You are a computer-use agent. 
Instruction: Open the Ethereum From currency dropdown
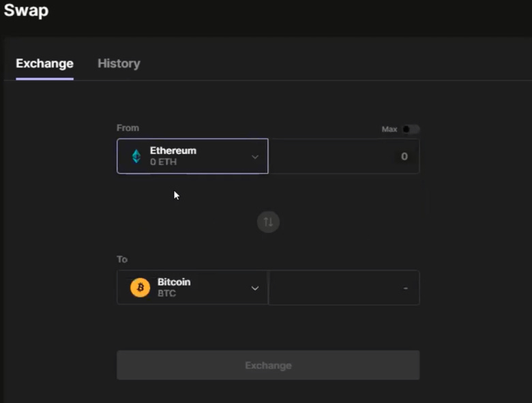point(192,156)
